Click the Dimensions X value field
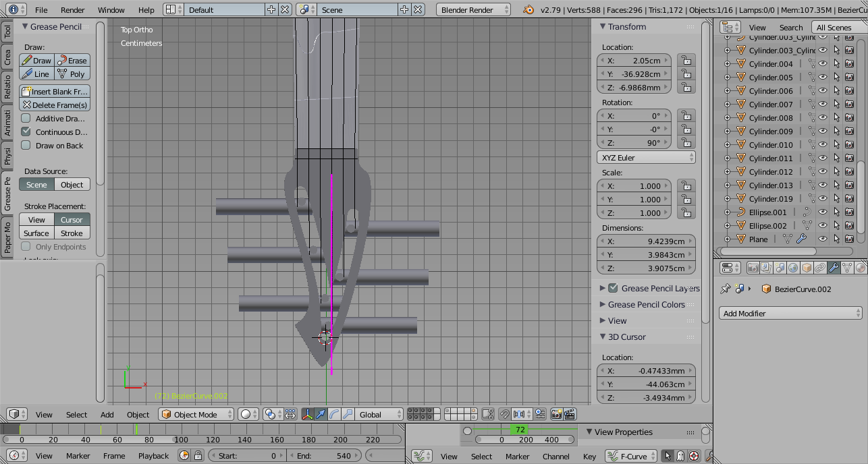The image size is (868, 464). pos(646,241)
